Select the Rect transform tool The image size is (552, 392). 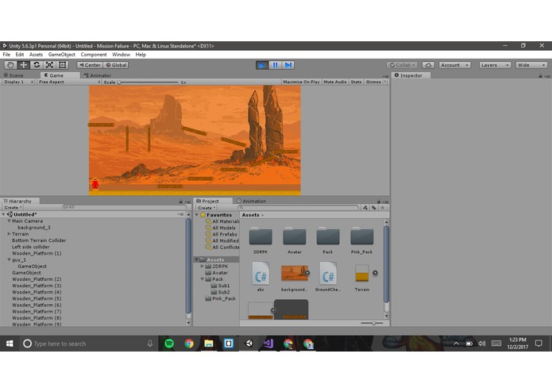pos(63,65)
